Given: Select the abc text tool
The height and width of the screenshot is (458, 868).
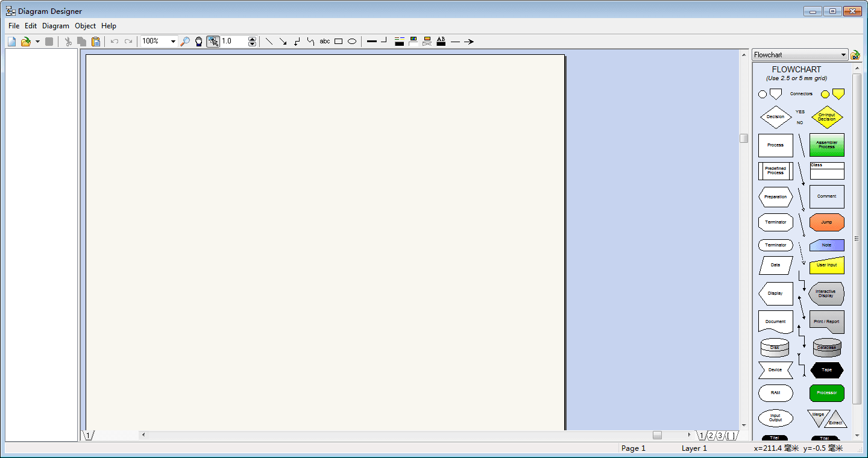Looking at the screenshot, I should click(x=325, y=42).
